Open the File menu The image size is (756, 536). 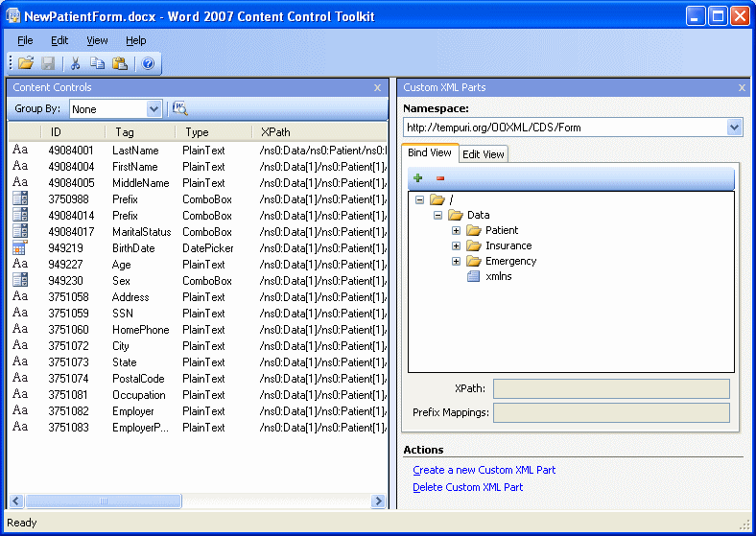[25, 40]
